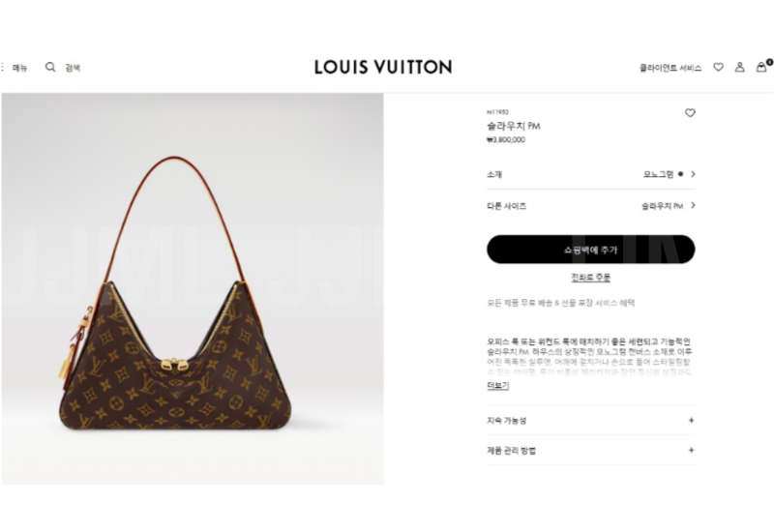Go to Louis Vuitton home logo
The image size is (774, 532).
[x=383, y=67]
